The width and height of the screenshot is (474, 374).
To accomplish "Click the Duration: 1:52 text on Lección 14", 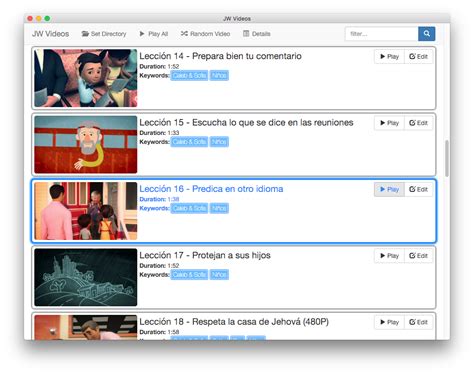I will [159, 66].
